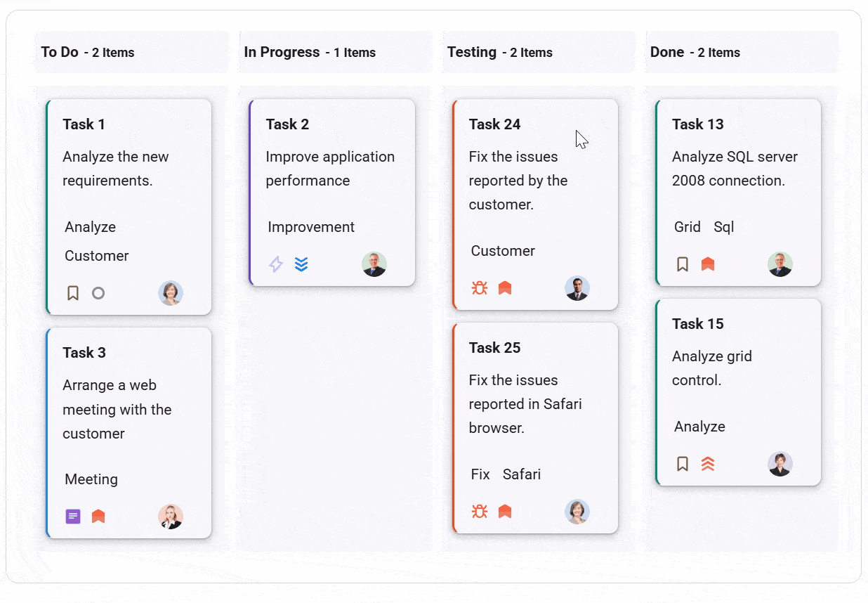Click the orange badge icon on Task 13
This screenshot has height=603, width=868.
tap(708, 264)
